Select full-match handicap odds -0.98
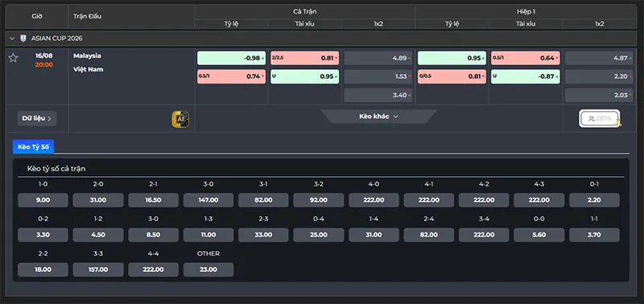Image resolution: width=644 pixels, height=304 pixels. [231, 58]
